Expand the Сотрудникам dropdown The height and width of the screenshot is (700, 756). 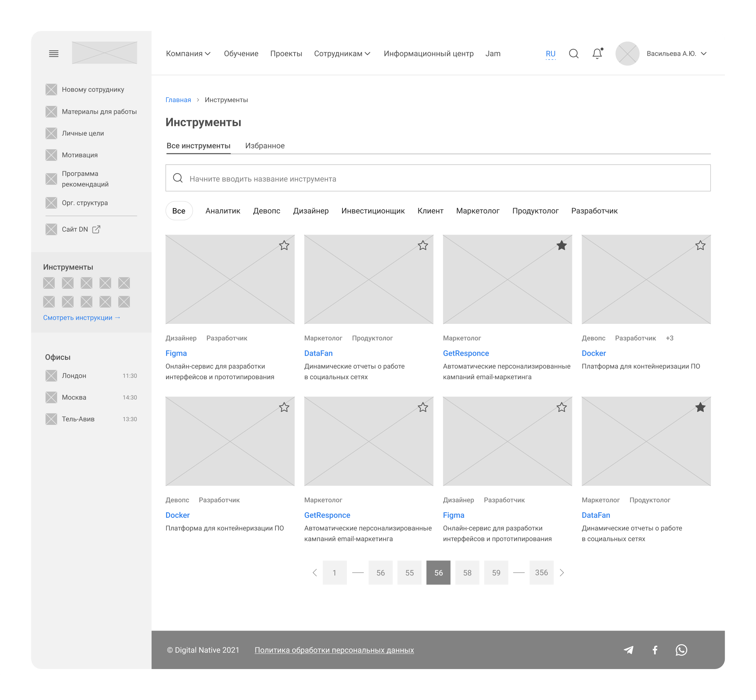pos(342,53)
